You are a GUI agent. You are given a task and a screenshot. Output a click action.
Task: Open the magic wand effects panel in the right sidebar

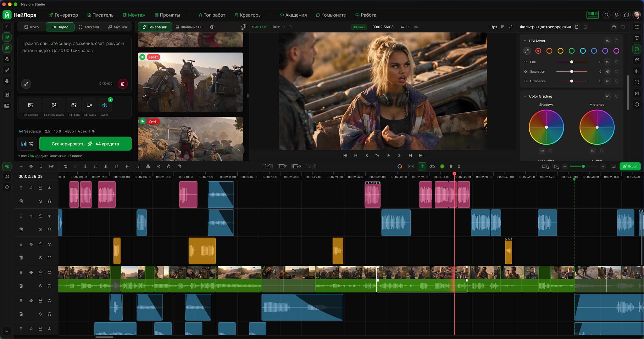pos(637,60)
